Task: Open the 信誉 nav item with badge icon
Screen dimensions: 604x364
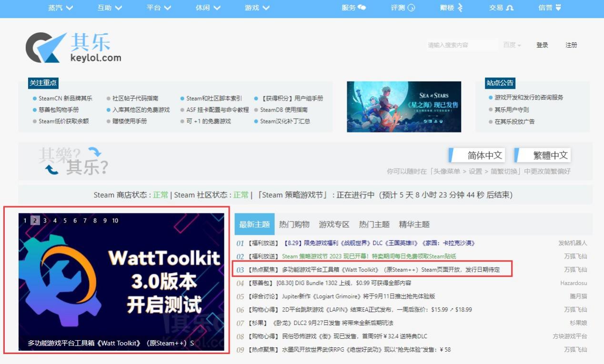Action: coord(550,8)
